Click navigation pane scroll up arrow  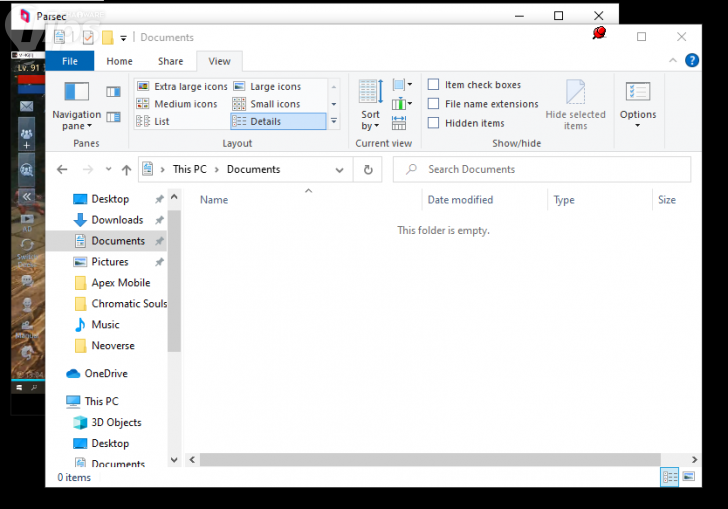[x=174, y=197]
